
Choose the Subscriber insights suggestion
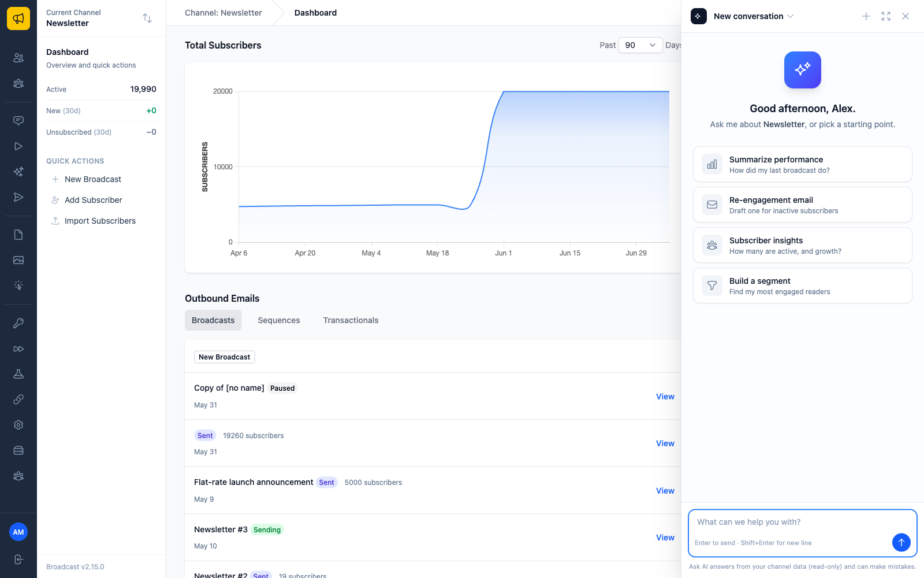[803, 245]
